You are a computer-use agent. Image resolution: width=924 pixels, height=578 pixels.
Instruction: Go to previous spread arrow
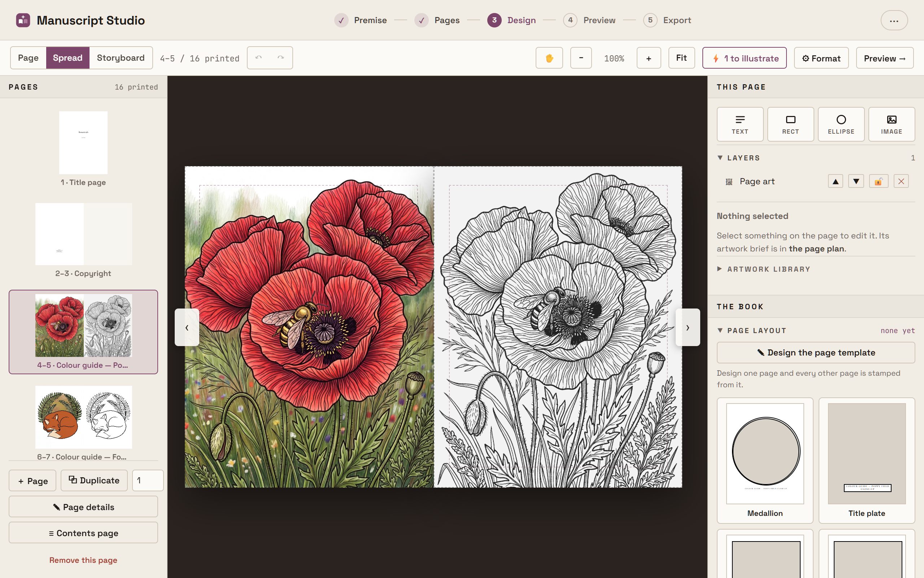[x=187, y=327]
